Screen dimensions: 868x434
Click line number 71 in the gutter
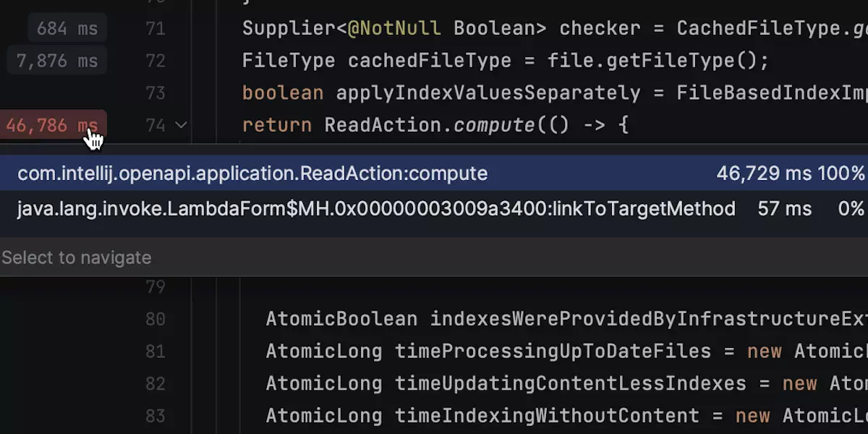(155, 29)
